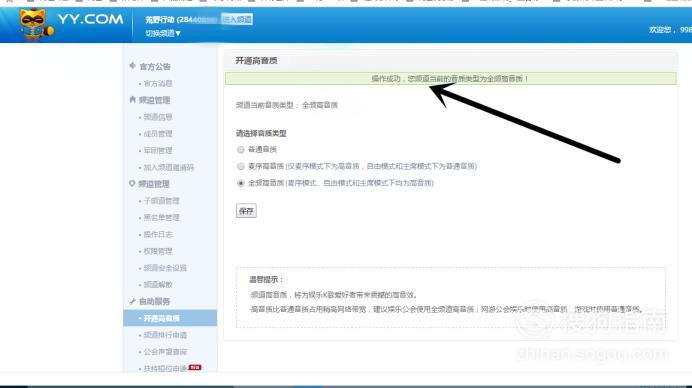Select the highlighted 开通高音质 sidebar item
This screenshot has width=692, height=388.
point(170,318)
